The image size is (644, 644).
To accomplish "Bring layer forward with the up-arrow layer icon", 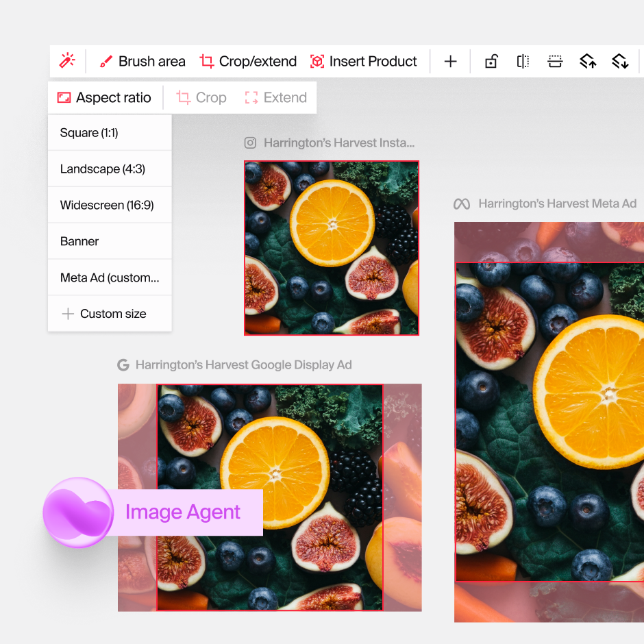I will click(588, 61).
